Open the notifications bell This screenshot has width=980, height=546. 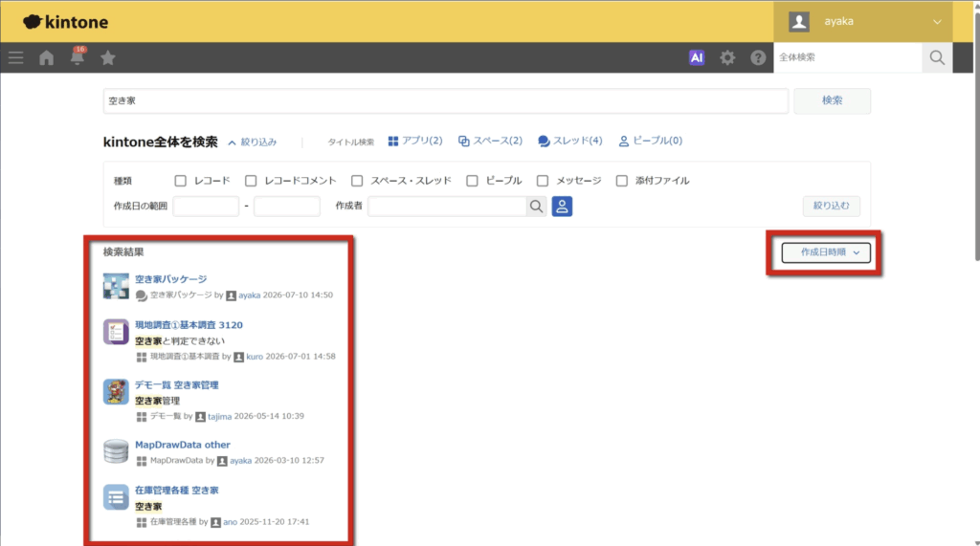(x=77, y=56)
